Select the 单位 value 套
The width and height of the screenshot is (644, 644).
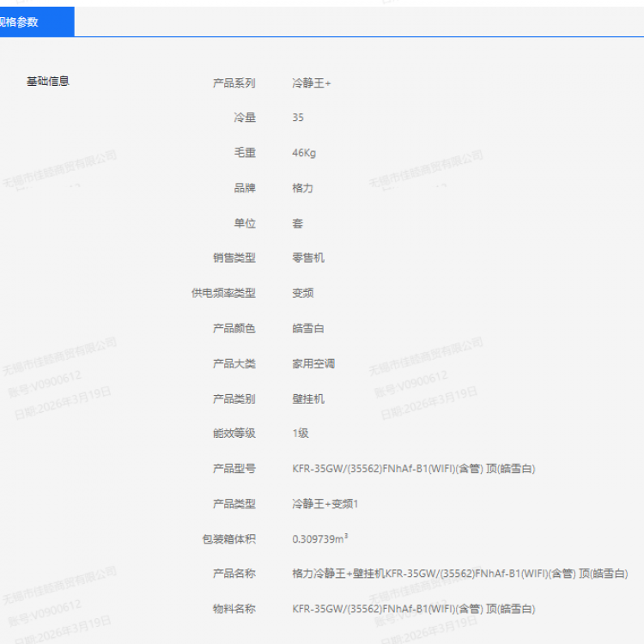click(x=297, y=223)
